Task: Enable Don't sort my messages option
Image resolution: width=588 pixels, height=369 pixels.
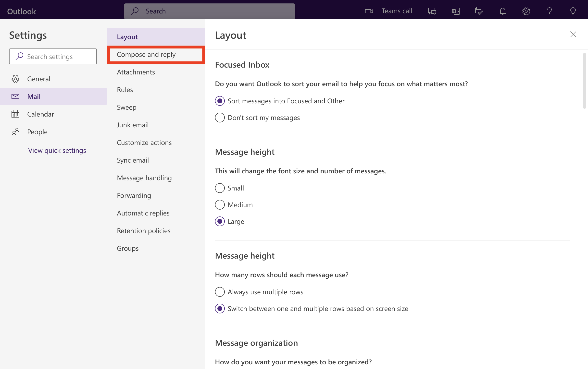Action: click(220, 117)
